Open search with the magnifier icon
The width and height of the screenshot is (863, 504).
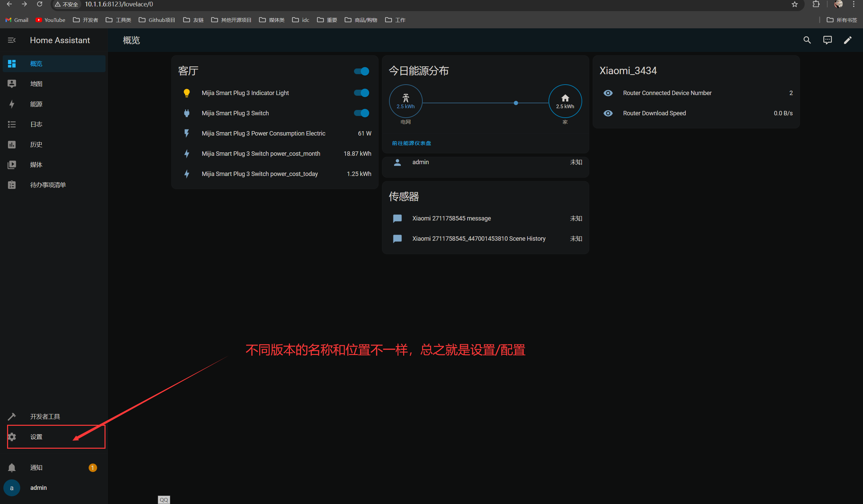click(x=807, y=40)
